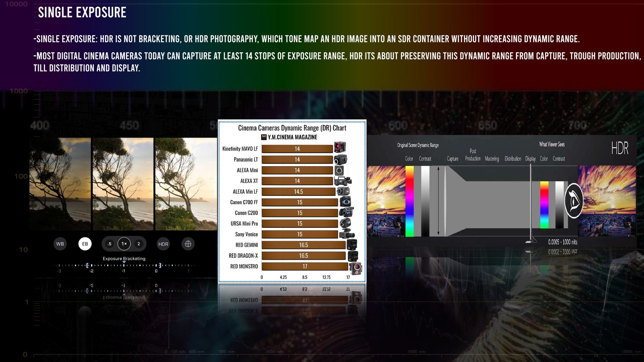Viewport: 644px width, 362px height.
Task: Click the "SINGLE EXPOSURE" slide title
Action: pyautogui.click(x=82, y=12)
